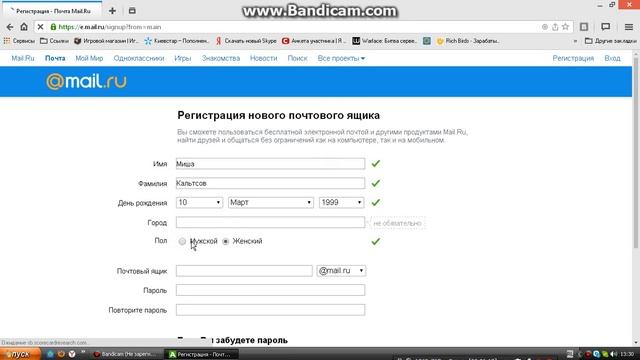Viewport: 640px width, 360px height.
Task: Click the Пароль input field
Action: click(x=271, y=290)
